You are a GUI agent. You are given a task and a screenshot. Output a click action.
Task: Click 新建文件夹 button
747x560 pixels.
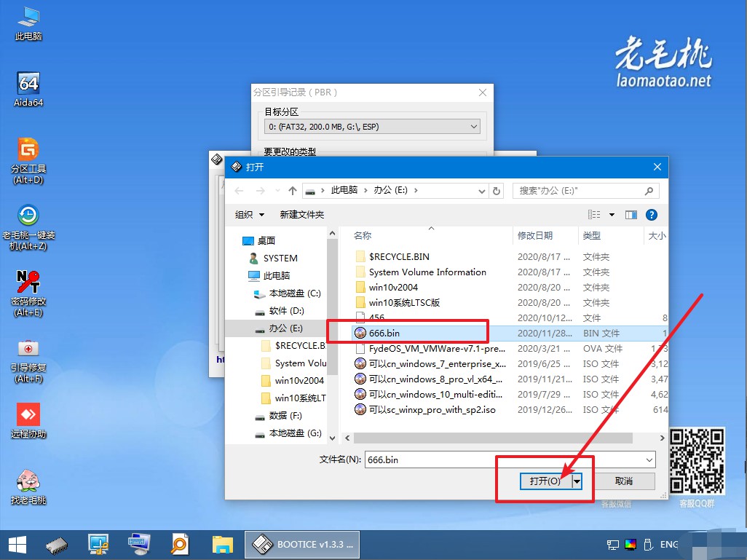click(x=302, y=215)
